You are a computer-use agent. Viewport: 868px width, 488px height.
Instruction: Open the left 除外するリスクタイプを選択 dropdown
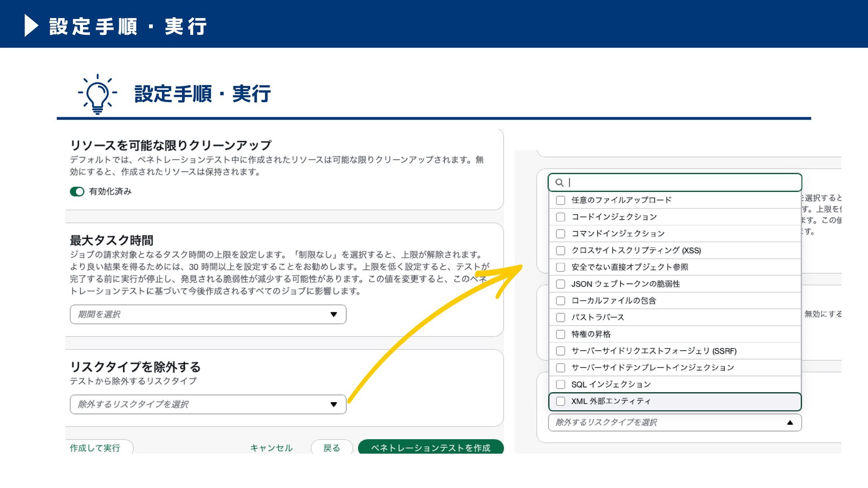pos(208,404)
